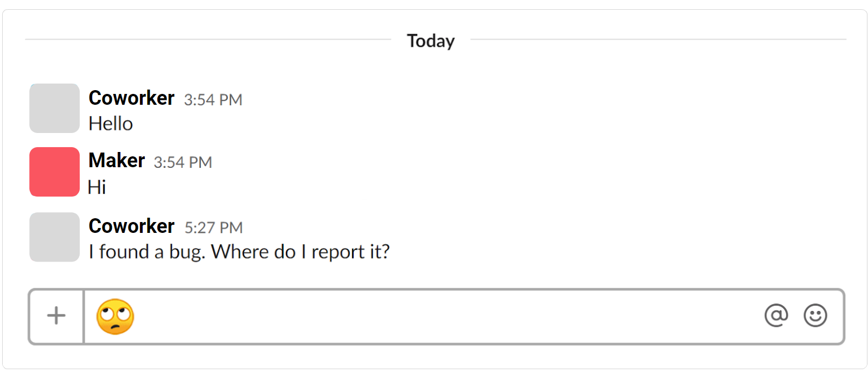This screenshot has height=380, width=868.
Task: Click the Maker username
Action: click(116, 161)
